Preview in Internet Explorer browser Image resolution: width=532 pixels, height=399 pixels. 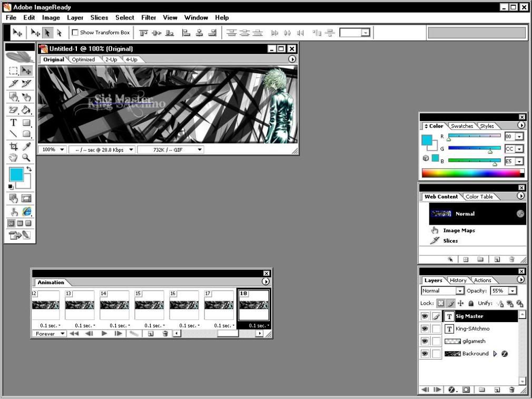pyautogui.click(x=26, y=212)
